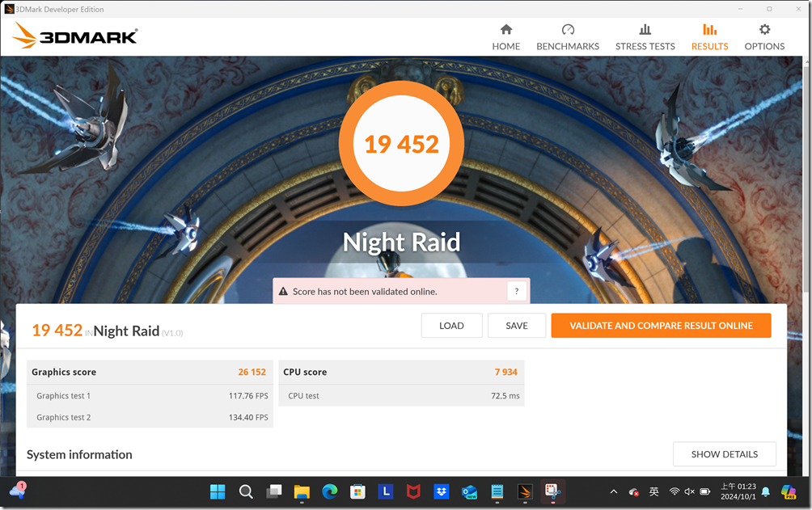Screen dimensions: 812x510
Task: Switch to the STRESS TESTS tab
Action: pyautogui.click(x=645, y=38)
